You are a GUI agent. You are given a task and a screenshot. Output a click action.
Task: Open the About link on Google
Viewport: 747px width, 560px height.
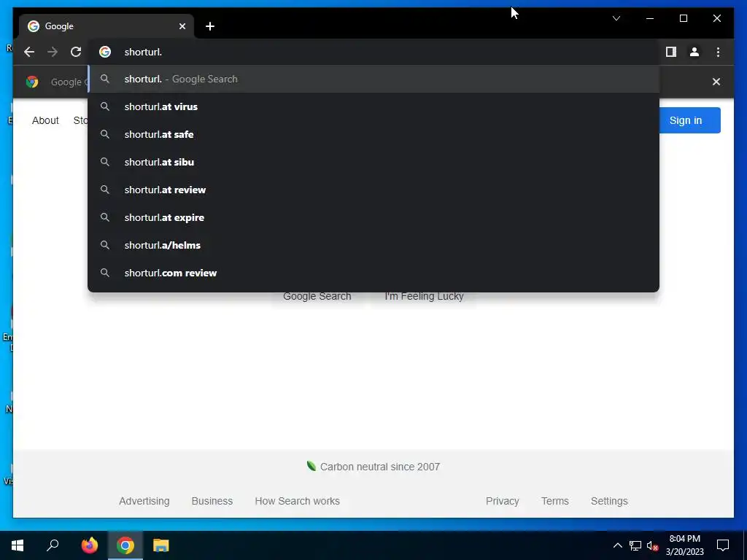tap(45, 120)
